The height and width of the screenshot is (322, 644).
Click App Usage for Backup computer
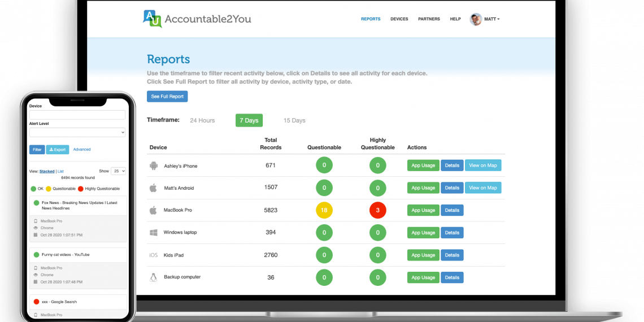tap(423, 277)
